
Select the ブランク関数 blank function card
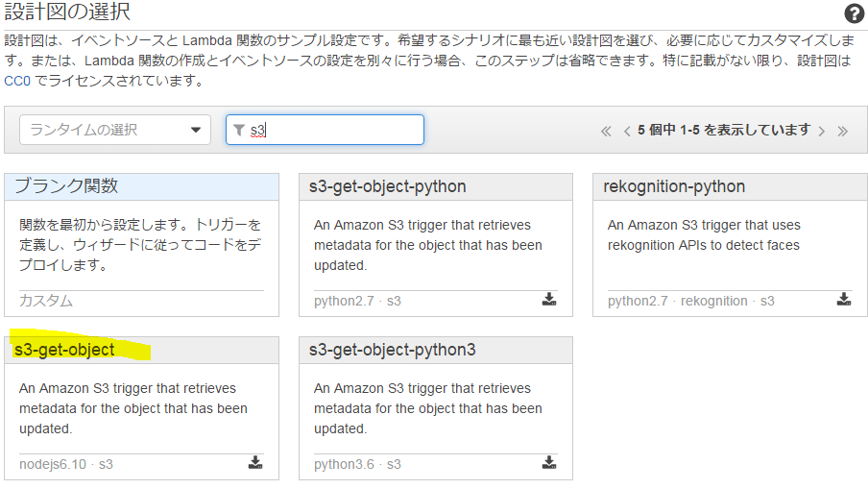141,245
